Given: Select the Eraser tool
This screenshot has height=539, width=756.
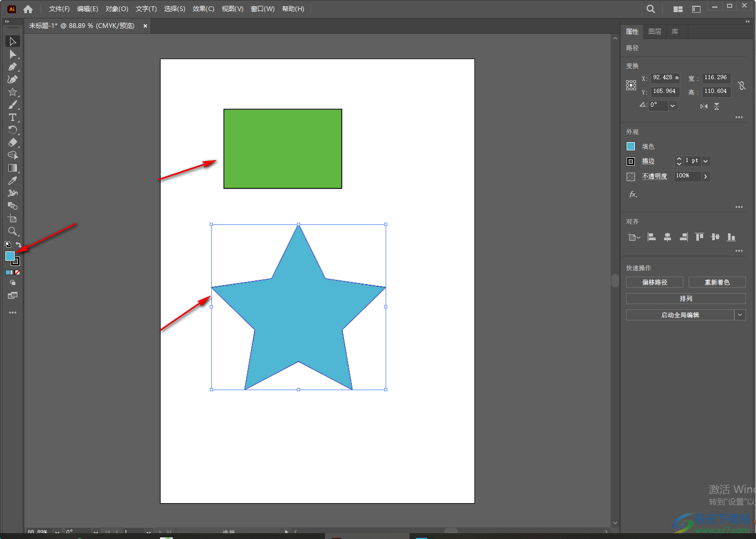Looking at the screenshot, I should tap(13, 143).
